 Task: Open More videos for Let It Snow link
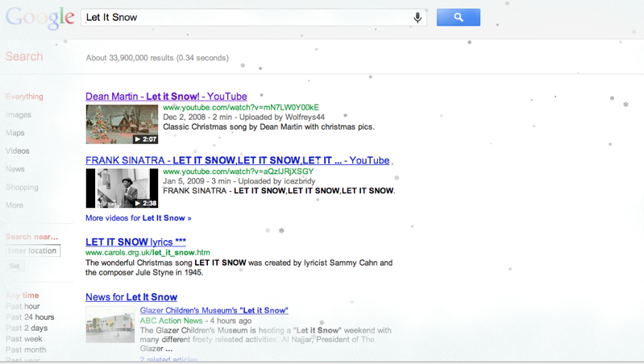(139, 218)
